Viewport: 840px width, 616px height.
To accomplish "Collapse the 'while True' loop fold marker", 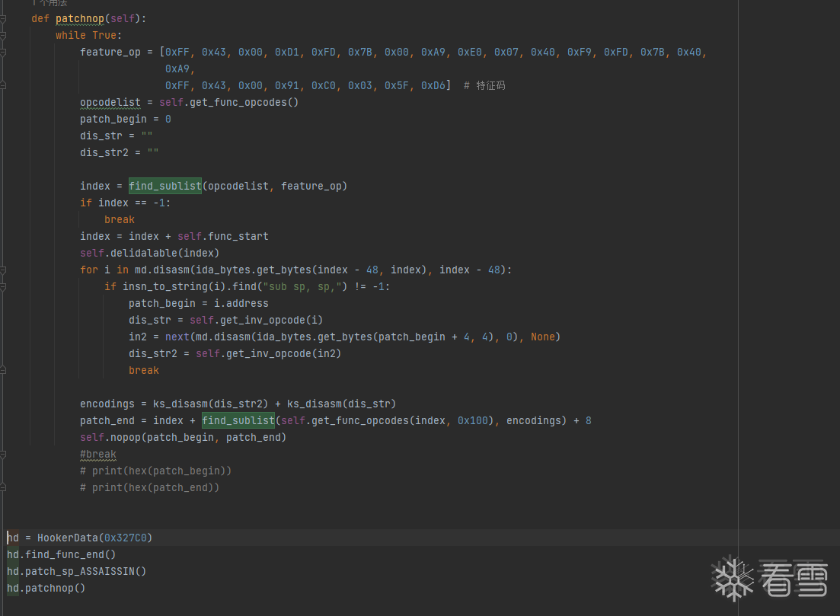I will pos(4,35).
